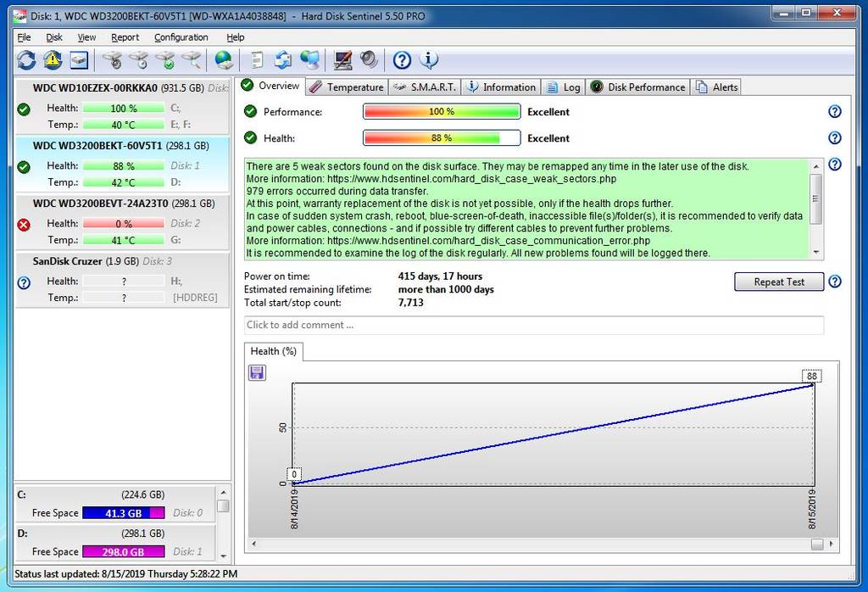Viewport: 868px width, 592px height.
Task: Click the refresh icon with yellow warning sign
Action: coord(53,60)
